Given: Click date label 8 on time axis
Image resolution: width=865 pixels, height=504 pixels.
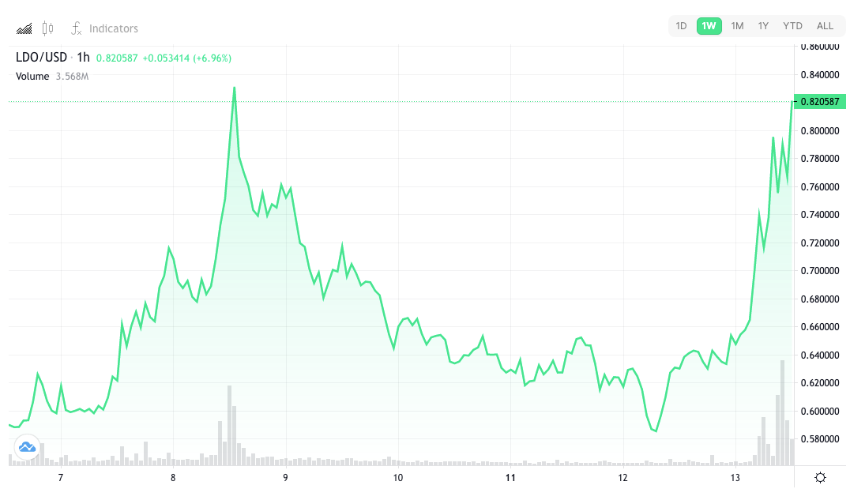Looking at the screenshot, I should tap(173, 477).
